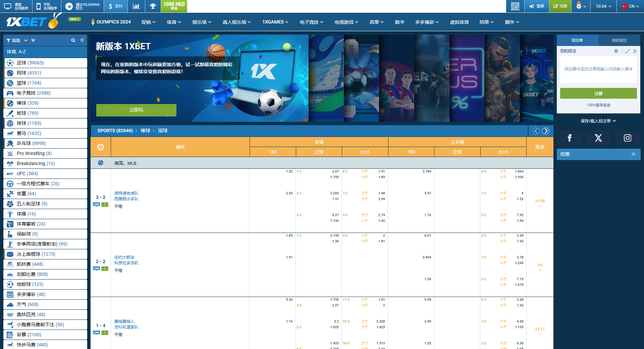Screen dimensions: 644x349
Task: Click the 您的投注 bet code input area
Action: [x=598, y=69]
